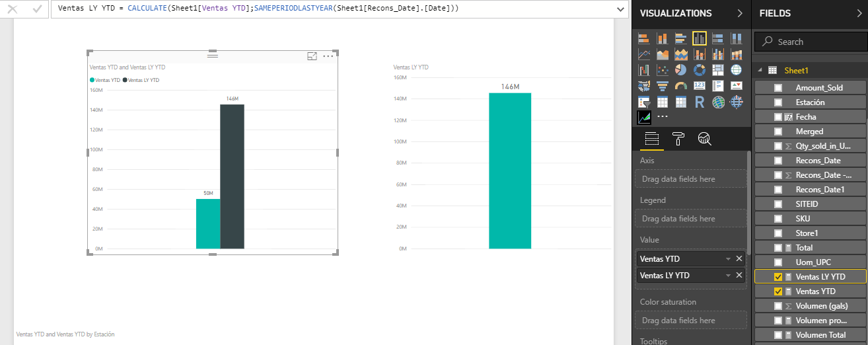Select the 100% stacked column chart visual
Image resolution: width=868 pixels, height=345 pixels.
pyautogui.click(x=737, y=38)
